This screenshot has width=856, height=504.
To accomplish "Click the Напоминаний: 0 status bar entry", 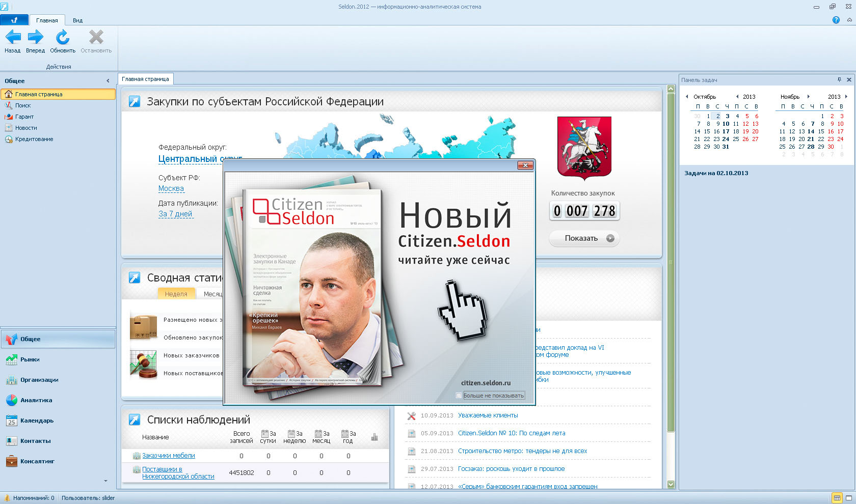I will tap(29, 498).
